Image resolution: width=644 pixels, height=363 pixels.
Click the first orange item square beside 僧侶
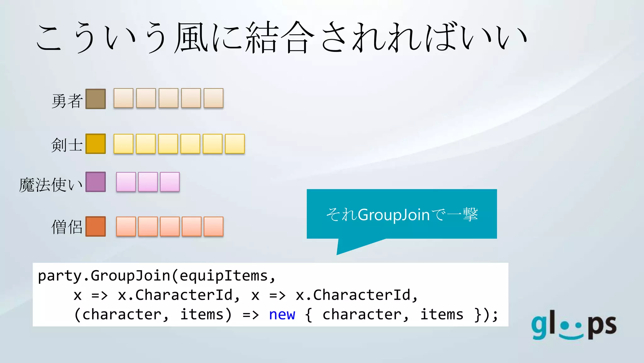126,226
